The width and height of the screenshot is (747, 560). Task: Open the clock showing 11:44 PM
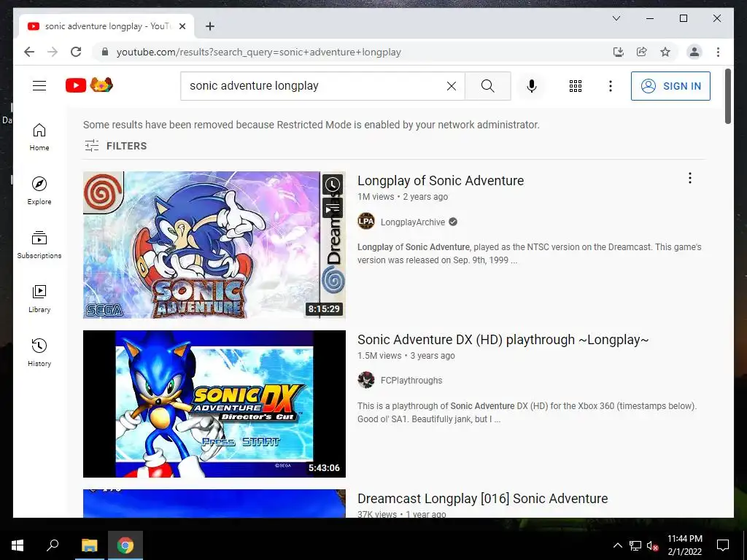[x=684, y=545]
